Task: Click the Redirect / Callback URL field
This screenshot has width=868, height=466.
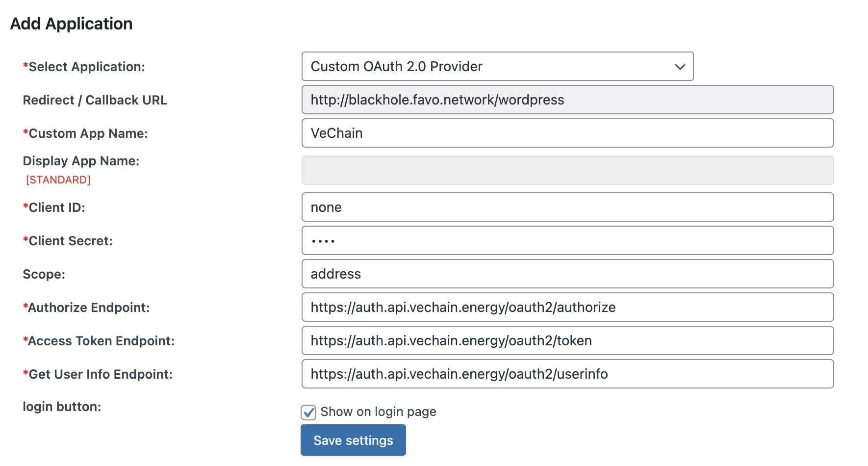Action: pyautogui.click(x=567, y=100)
